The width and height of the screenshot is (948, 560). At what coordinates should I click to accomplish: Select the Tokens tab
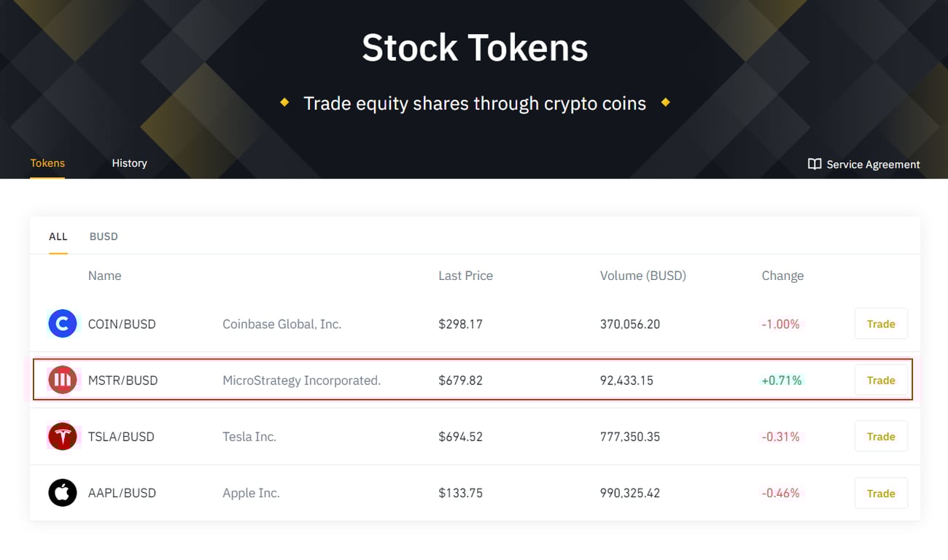pyautogui.click(x=47, y=163)
